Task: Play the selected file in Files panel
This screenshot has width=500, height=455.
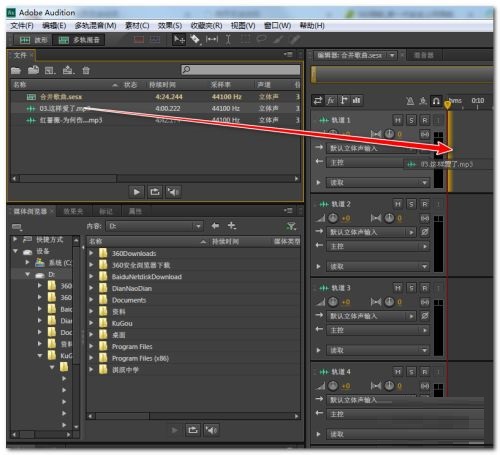Action: click(137, 192)
